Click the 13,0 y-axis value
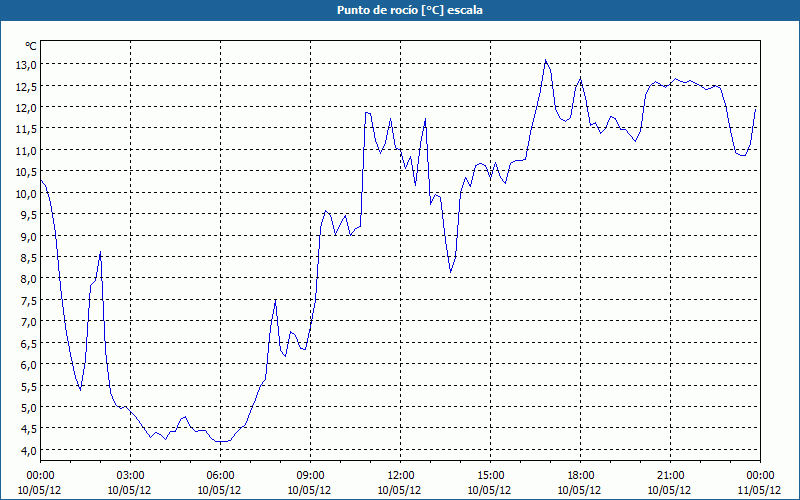 click(x=28, y=64)
